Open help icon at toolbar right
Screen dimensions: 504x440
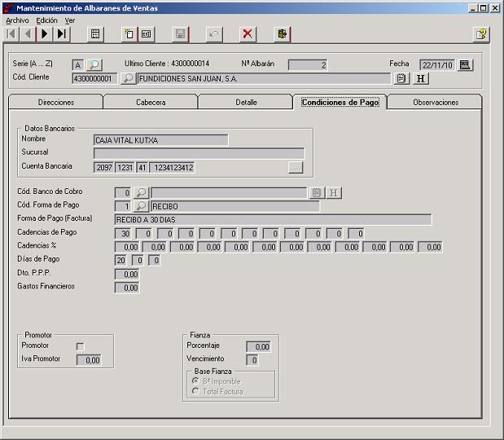tap(481, 34)
